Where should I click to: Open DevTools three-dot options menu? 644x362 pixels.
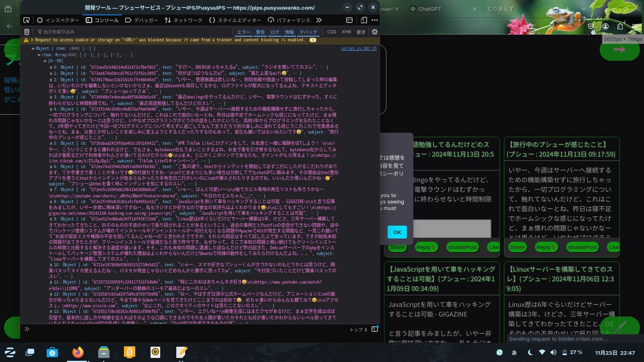pos(375,20)
